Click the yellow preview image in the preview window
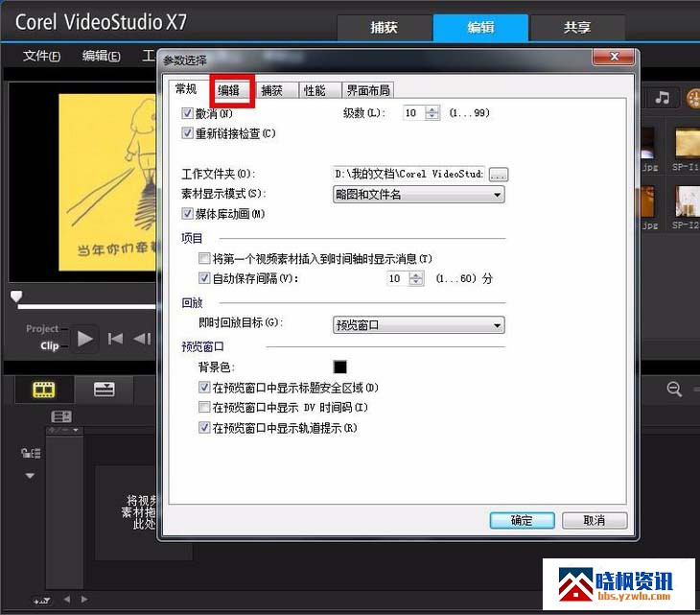 (107, 182)
